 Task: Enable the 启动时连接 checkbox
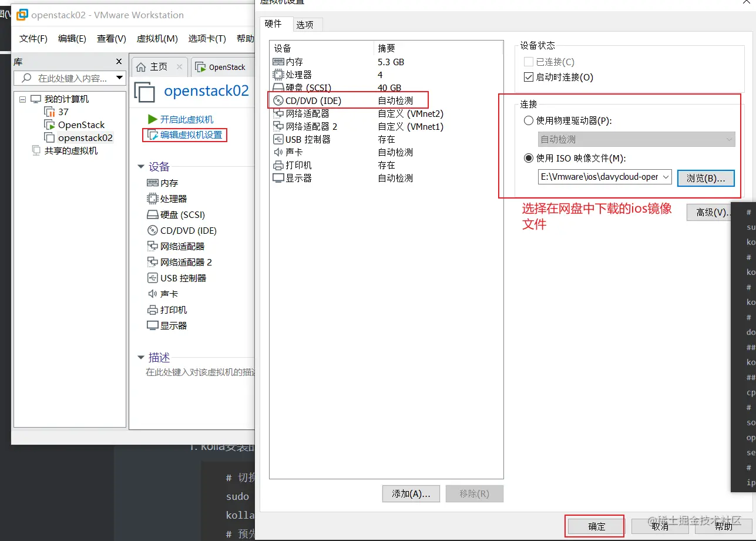tap(527, 77)
